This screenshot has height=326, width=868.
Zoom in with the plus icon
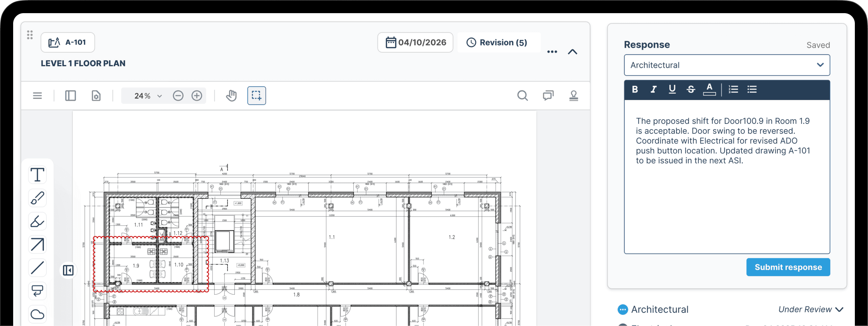[x=197, y=96]
